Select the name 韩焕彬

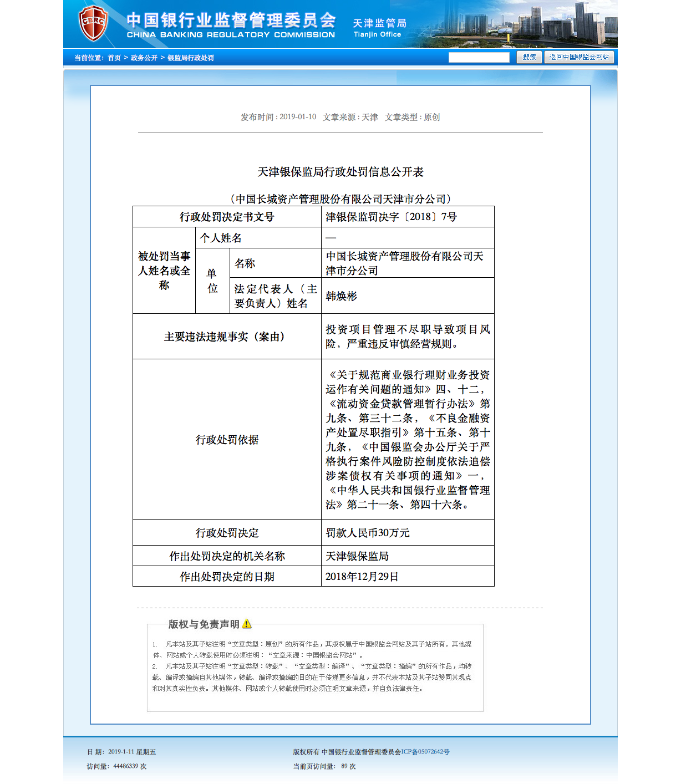[342, 296]
